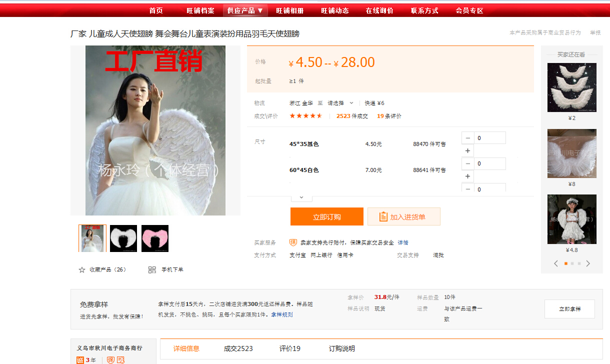Go to next carousel page arrow
Screen dimensions: 610x364
tap(588, 263)
